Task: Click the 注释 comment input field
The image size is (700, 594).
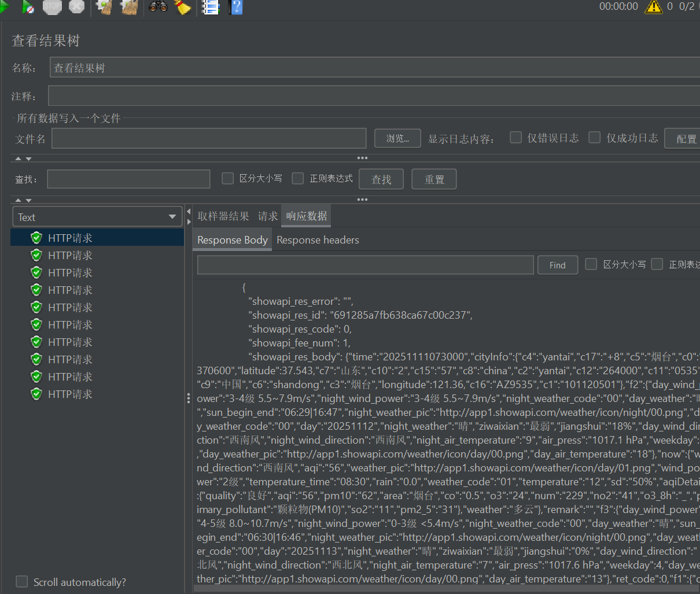Action: (x=374, y=96)
